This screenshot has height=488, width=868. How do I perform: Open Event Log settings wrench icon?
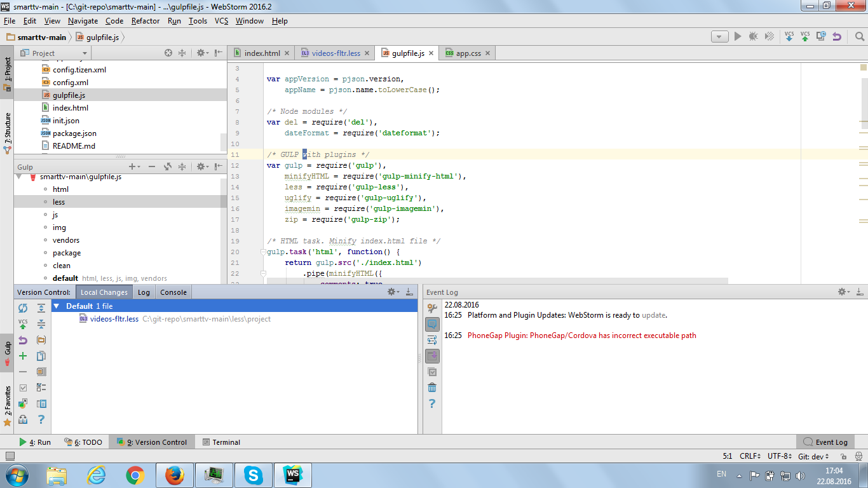pyautogui.click(x=432, y=308)
